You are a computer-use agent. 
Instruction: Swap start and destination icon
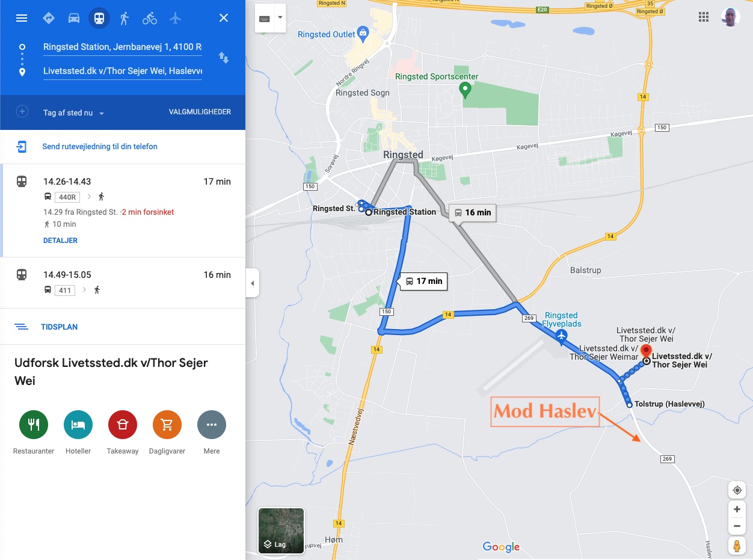point(223,58)
